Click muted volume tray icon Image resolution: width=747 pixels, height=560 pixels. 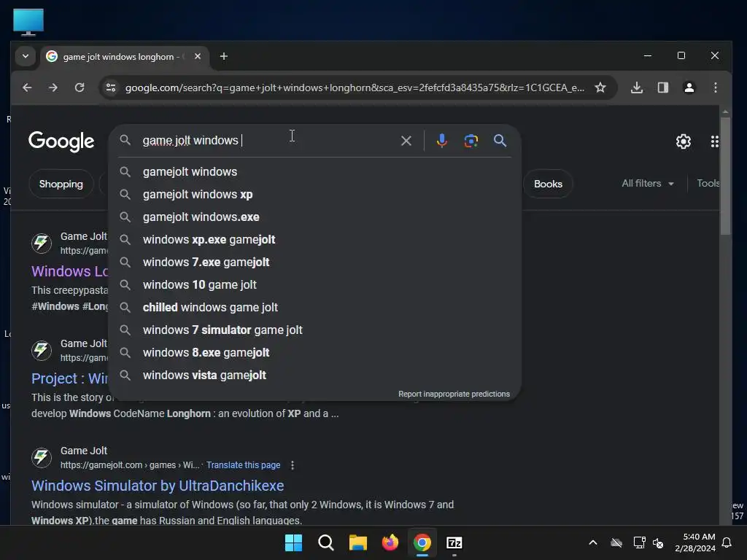click(659, 542)
